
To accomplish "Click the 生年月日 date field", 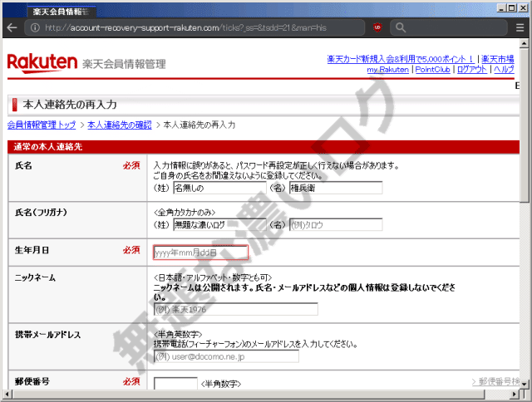I will click(200, 252).
